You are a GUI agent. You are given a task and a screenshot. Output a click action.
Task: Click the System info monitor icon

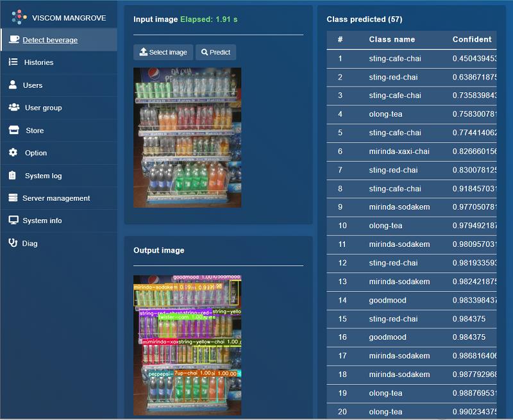click(x=13, y=221)
